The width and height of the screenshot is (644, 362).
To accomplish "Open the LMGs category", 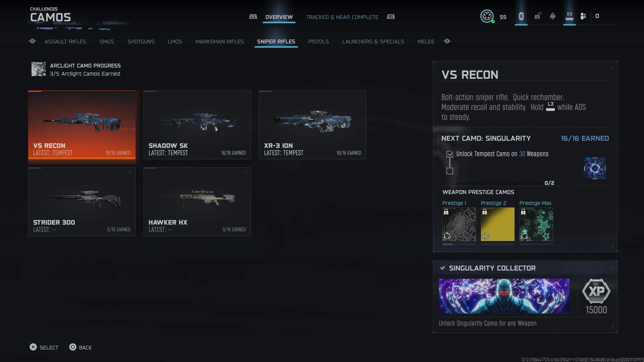I will coord(175,41).
